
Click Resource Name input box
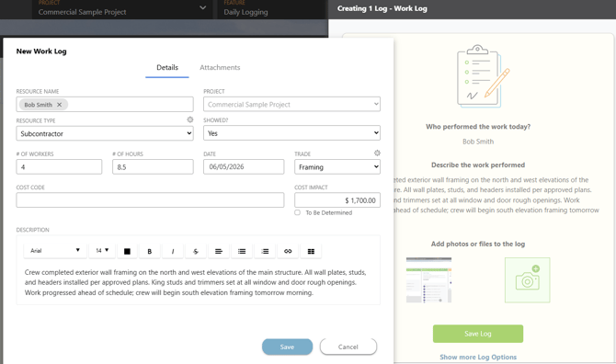105,104
